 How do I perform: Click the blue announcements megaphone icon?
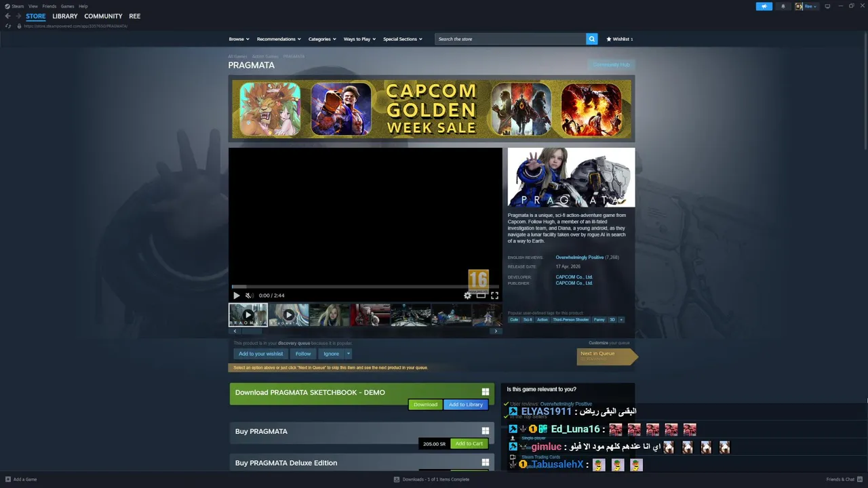click(x=764, y=6)
